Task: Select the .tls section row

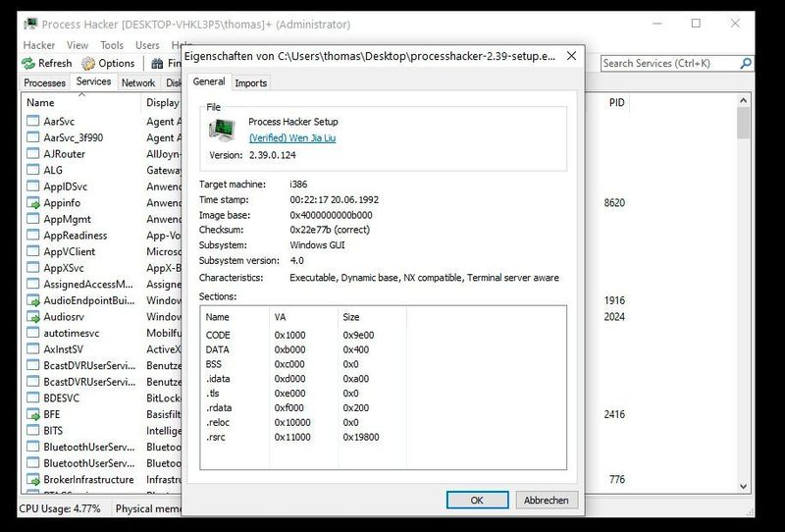Action: pyautogui.click(x=383, y=394)
